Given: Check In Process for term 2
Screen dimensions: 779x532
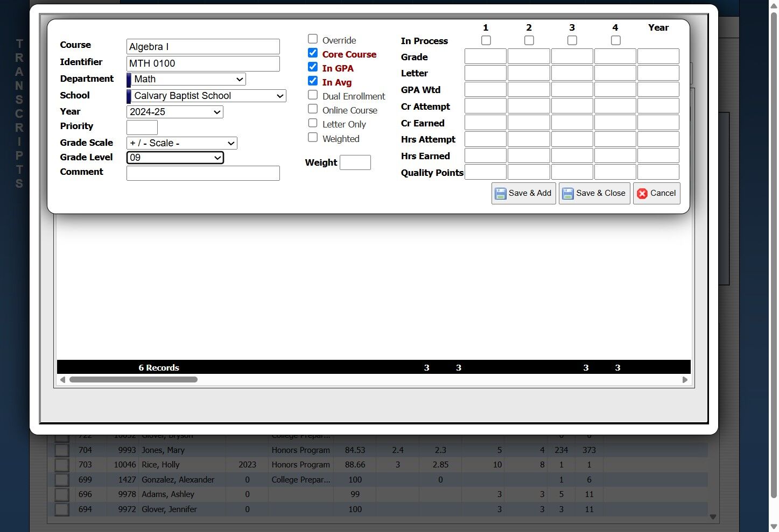Looking at the screenshot, I should 529,40.
